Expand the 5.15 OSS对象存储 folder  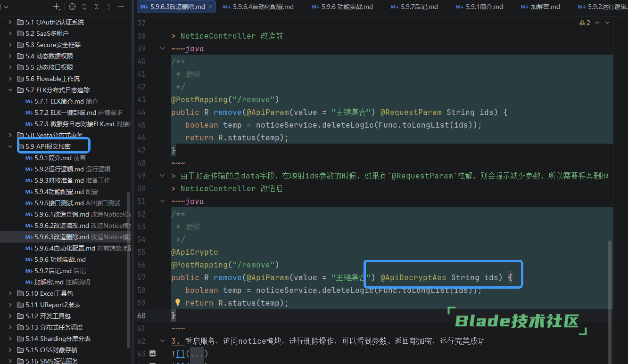(x=10, y=350)
